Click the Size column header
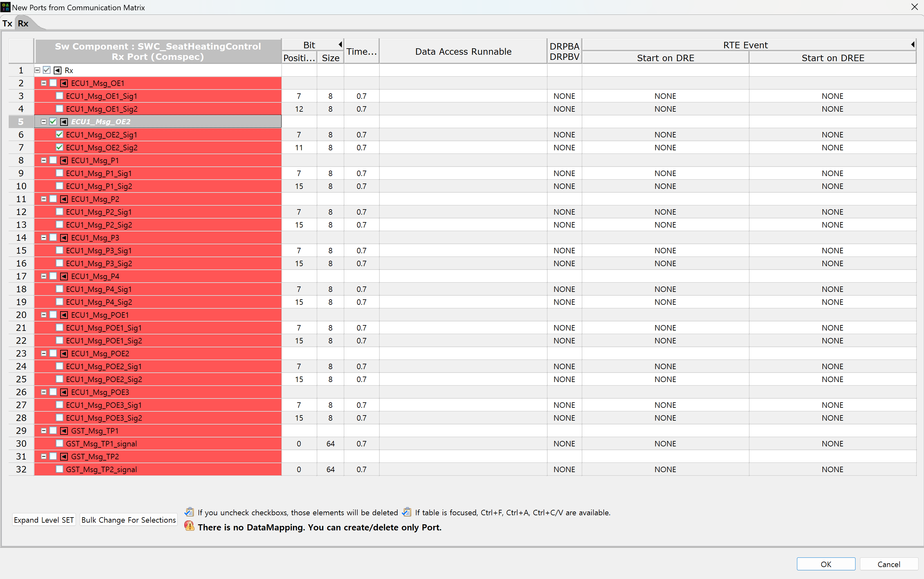This screenshot has height=579, width=924. (x=331, y=58)
